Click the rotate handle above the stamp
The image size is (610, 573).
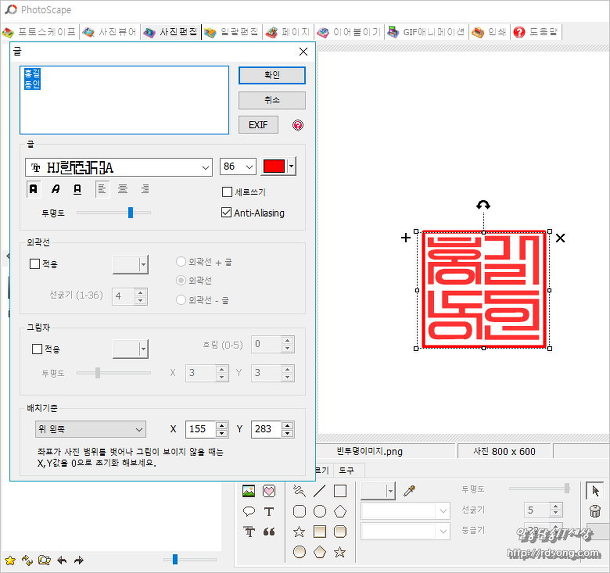pos(483,205)
